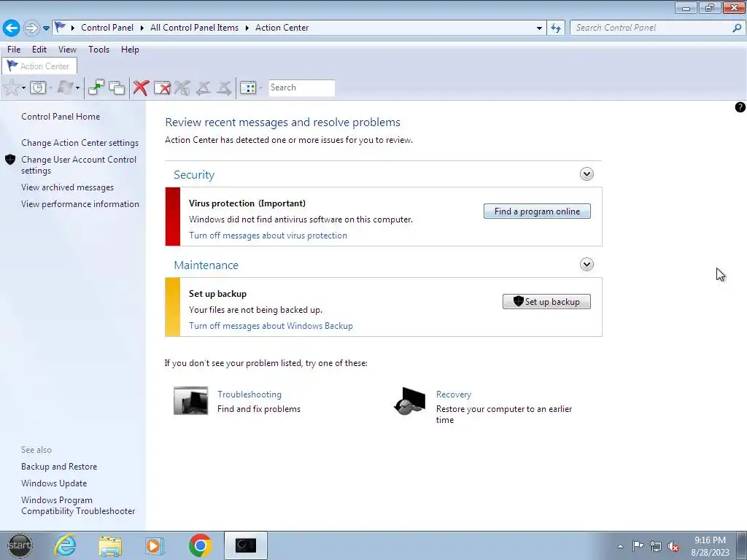Click the black help question mark icon
Viewport: 747px width, 560px height.
click(x=740, y=107)
